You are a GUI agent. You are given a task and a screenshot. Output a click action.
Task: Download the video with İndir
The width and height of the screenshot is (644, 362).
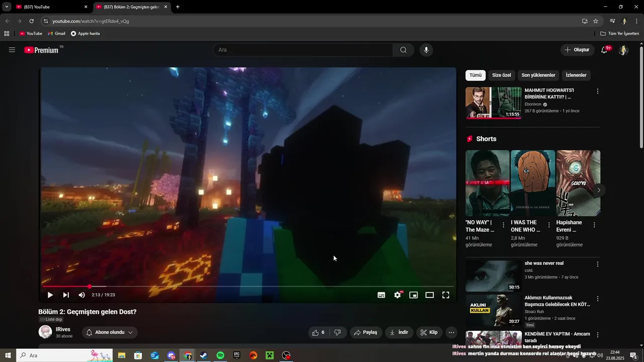coord(399,332)
